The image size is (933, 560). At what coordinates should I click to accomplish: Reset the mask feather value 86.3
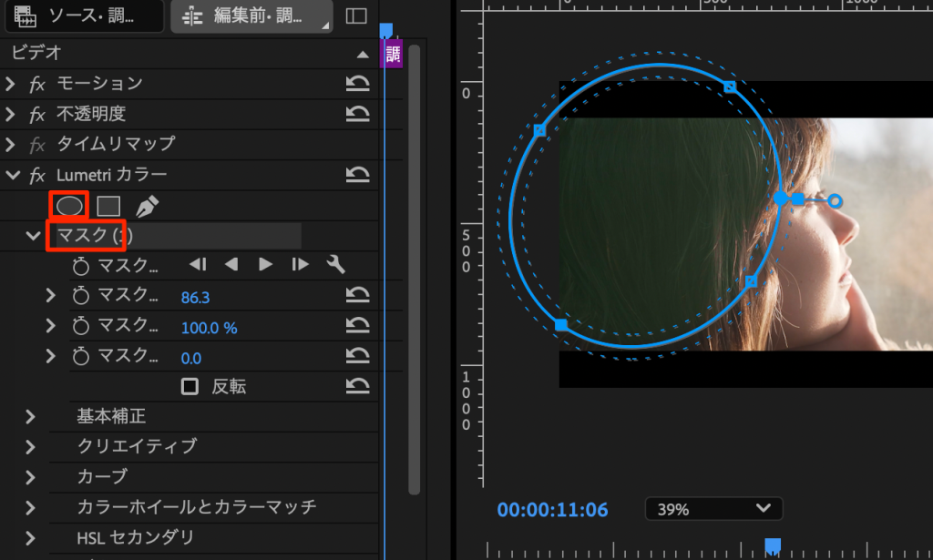pyautogui.click(x=357, y=296)
